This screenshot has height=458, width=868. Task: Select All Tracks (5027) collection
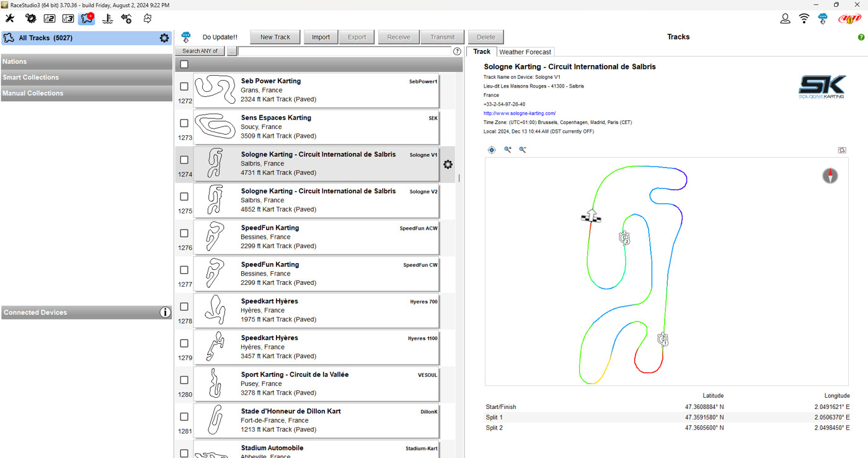[86, 38]
